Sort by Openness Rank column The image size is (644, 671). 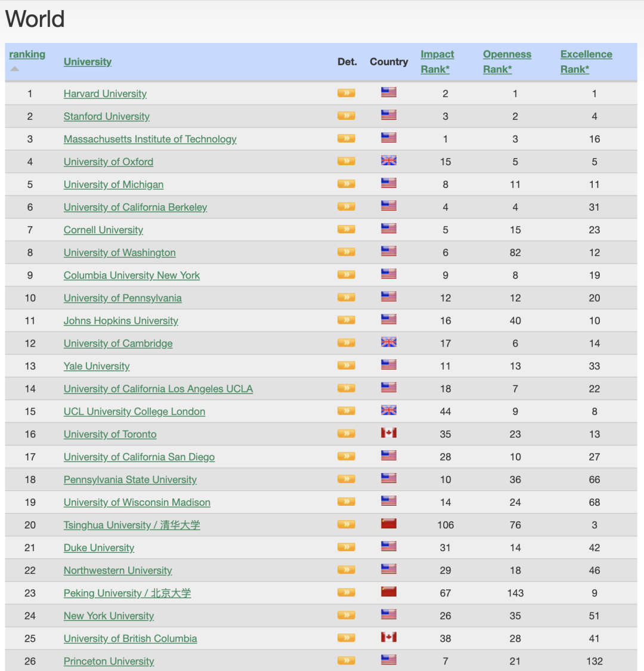507,61
